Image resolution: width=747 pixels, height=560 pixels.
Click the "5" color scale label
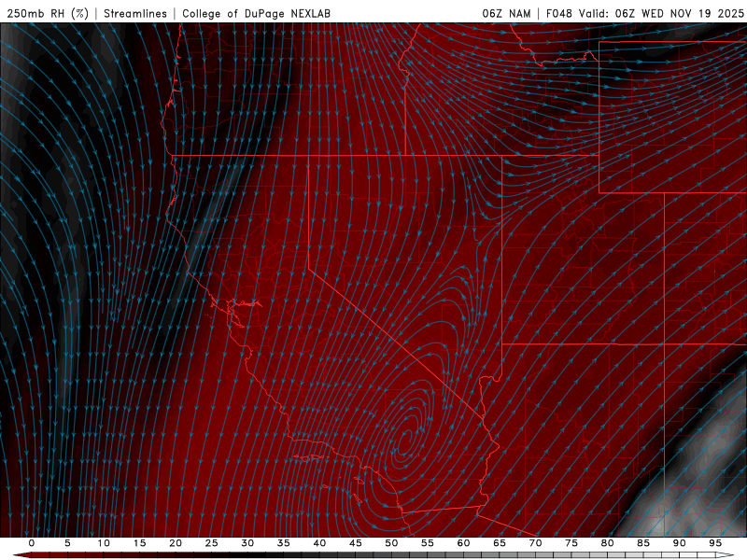(x=67, y=543)
